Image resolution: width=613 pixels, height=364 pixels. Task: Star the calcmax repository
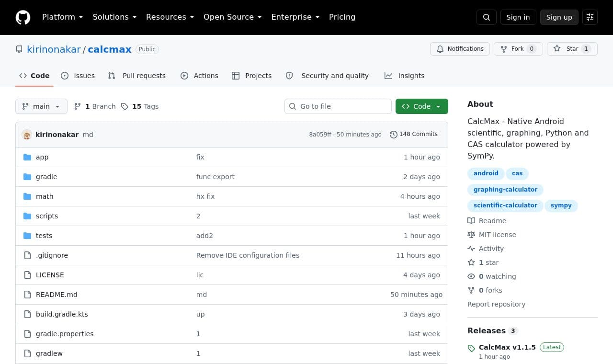[572, 49]
